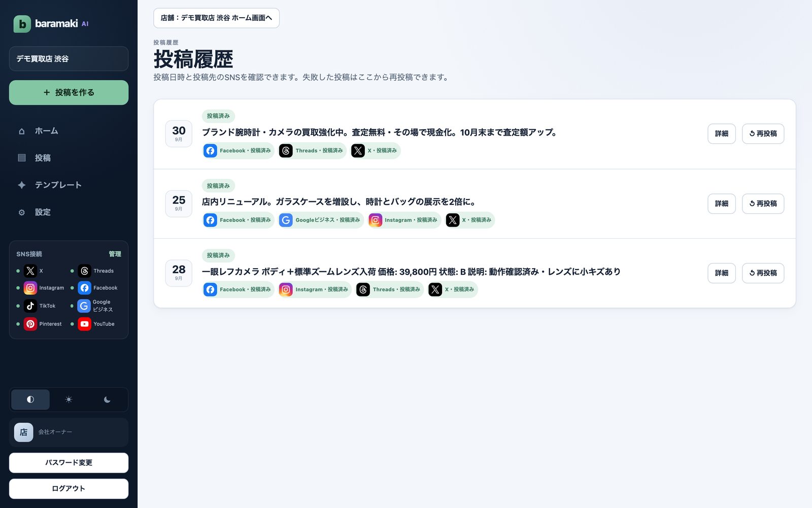Click Threads badge on the 28日 post
The image size is (812, 508).
click(x=389, y=290)
